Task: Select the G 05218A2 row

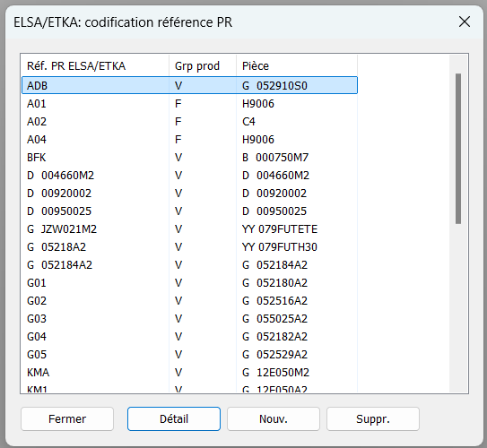Action: (189, 247)
